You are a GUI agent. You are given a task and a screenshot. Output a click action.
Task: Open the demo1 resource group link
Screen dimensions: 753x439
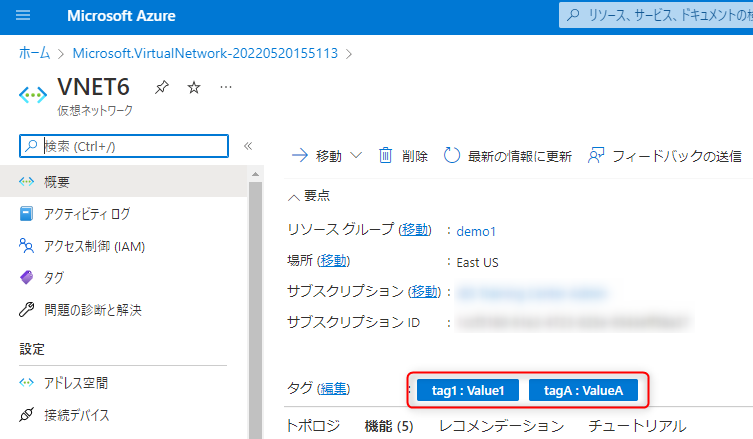[x=476, y=232]
